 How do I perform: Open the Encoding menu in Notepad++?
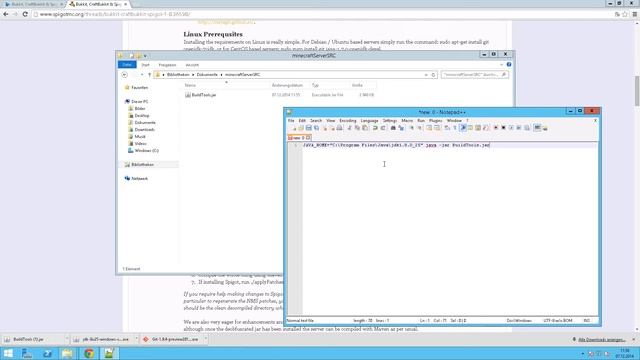coord(348,121)
